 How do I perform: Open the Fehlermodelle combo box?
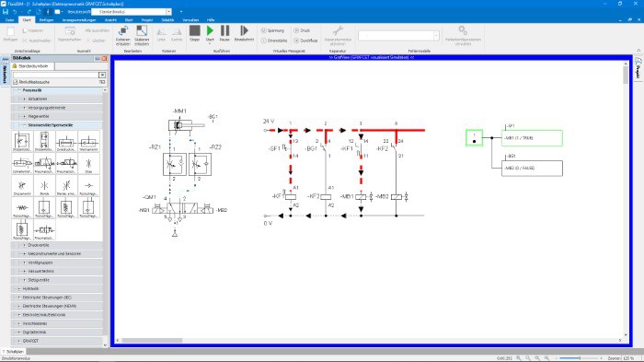pyautogui.click(x=398, y=36)
